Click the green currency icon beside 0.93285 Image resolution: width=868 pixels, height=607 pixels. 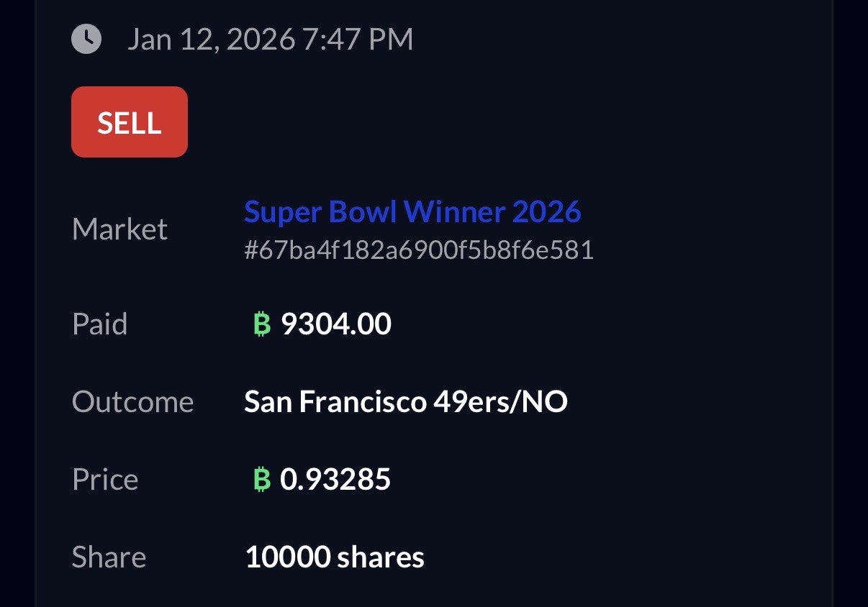point(262,480)
